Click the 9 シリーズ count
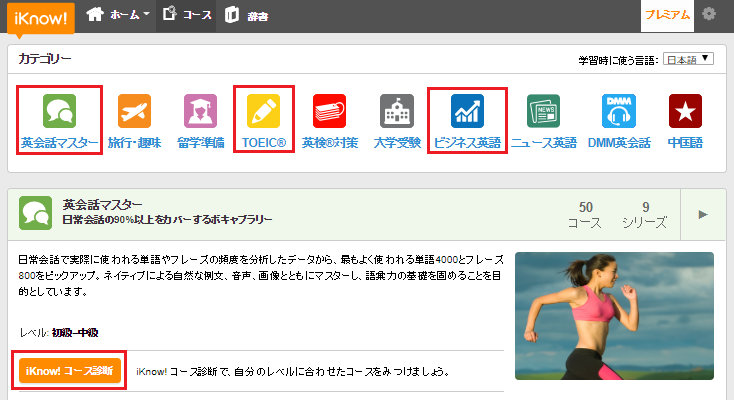This screenshot has height=400, width=734. (x=645, y=215)
